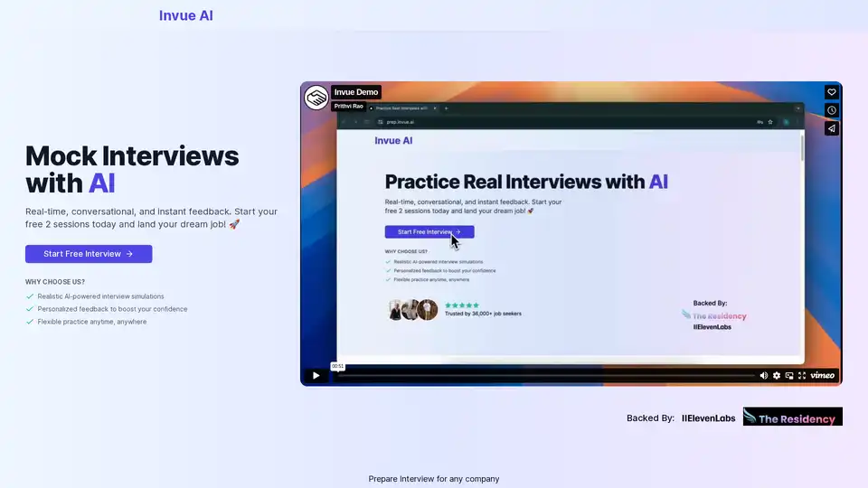Open the Invue Demo video title
868x488 pixels.
(356, 92)
